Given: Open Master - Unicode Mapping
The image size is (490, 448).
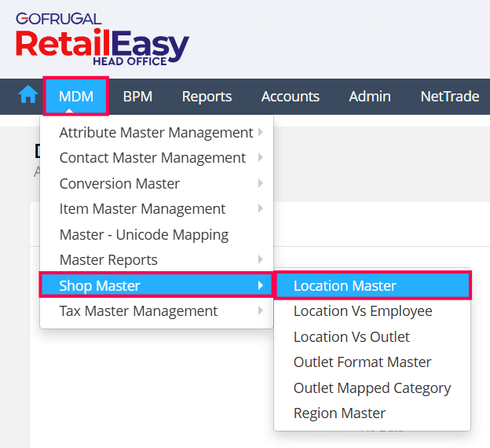Looking at the screenshot, I should [156, 234].
